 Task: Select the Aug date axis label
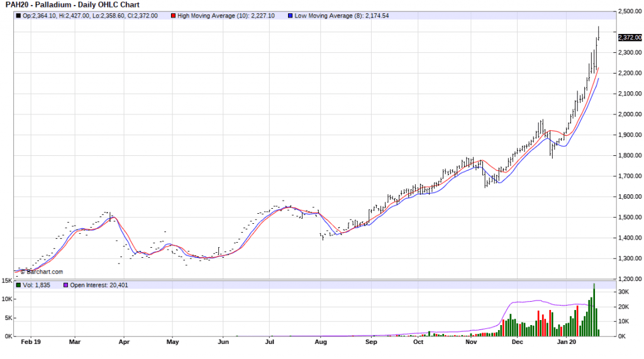pyautogui.click(x=320, y=343)
